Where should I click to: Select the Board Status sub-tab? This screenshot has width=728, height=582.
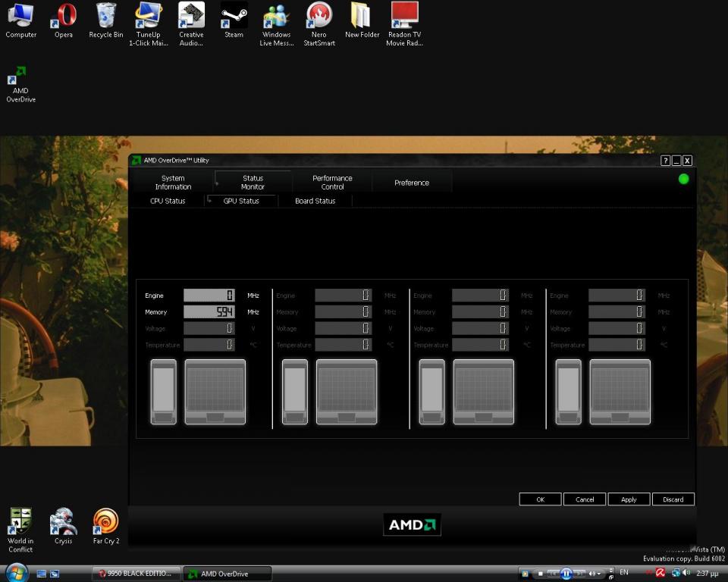point(315,201)
